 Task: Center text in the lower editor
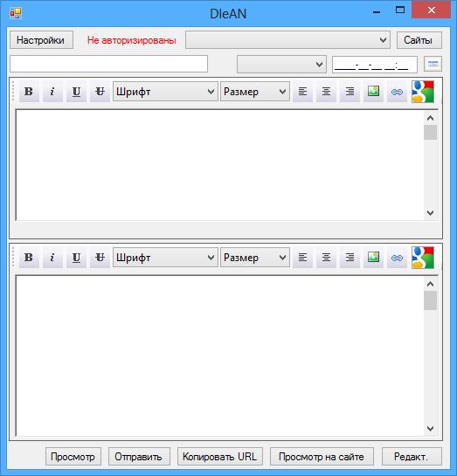pyautogui.click(x=326, y=258)
